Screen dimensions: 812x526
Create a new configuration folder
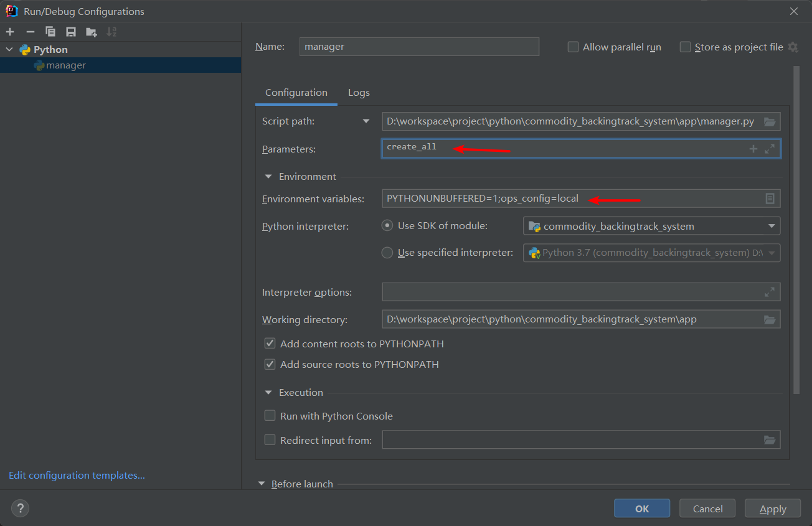click(92, 32)
